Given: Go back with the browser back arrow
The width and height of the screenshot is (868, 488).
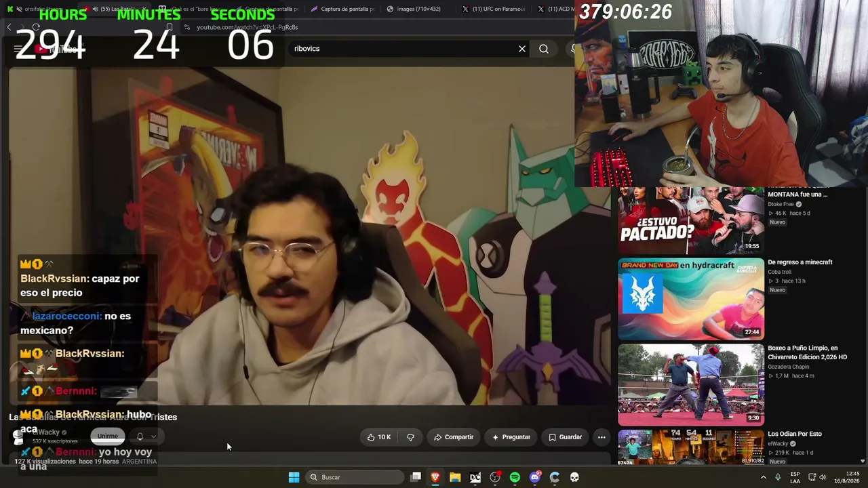Looking at the screenshot, I should [9, 27].
